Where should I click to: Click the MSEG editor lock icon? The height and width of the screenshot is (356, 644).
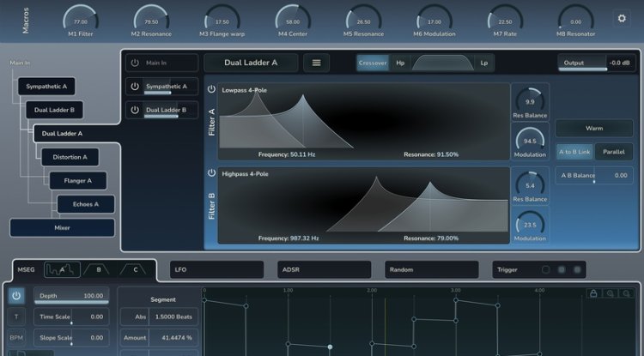(x=593, y=293)
